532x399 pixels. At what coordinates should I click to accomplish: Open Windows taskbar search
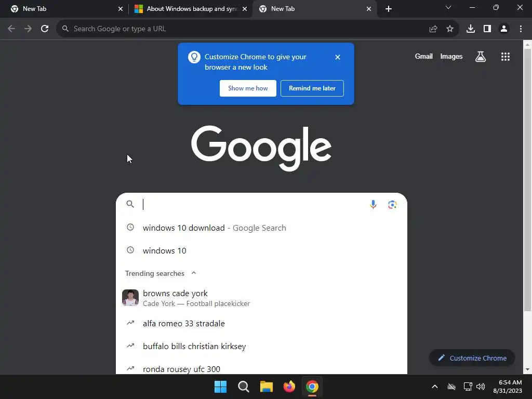[x=244, y=387]
